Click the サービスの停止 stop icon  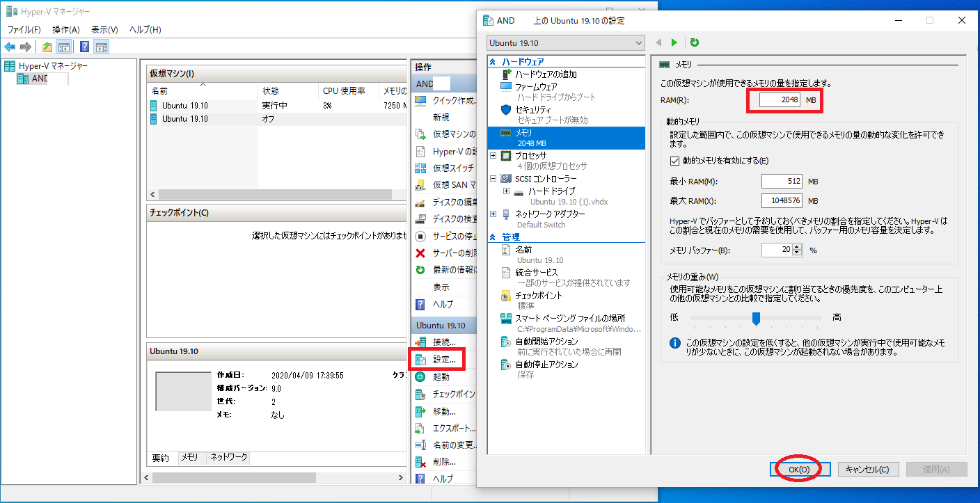[x=420, y=236]
